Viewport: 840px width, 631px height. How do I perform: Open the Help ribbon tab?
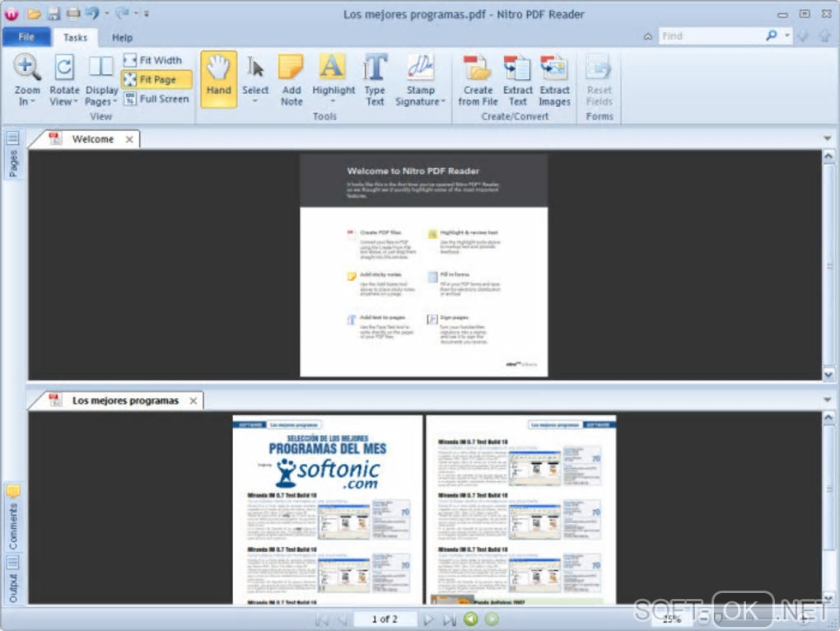click(x=122, y=38)
